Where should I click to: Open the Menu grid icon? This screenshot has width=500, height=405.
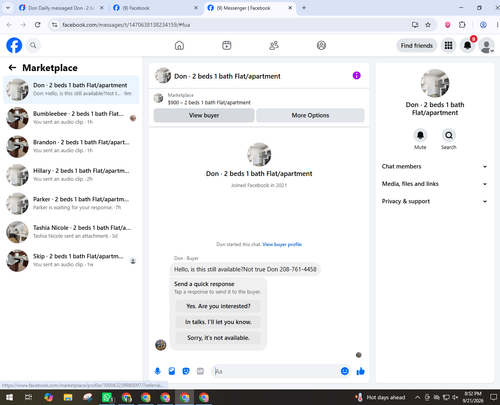448,45
